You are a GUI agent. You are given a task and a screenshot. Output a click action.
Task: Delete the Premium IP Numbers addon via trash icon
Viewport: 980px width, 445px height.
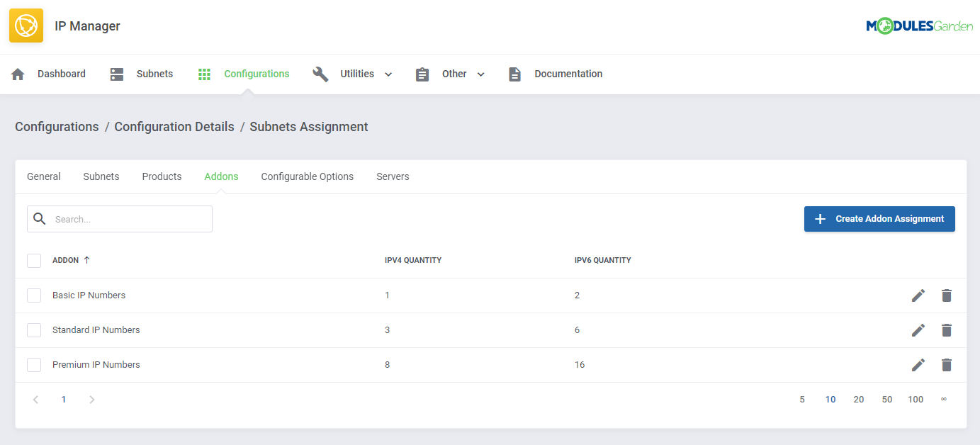[947, 364]
